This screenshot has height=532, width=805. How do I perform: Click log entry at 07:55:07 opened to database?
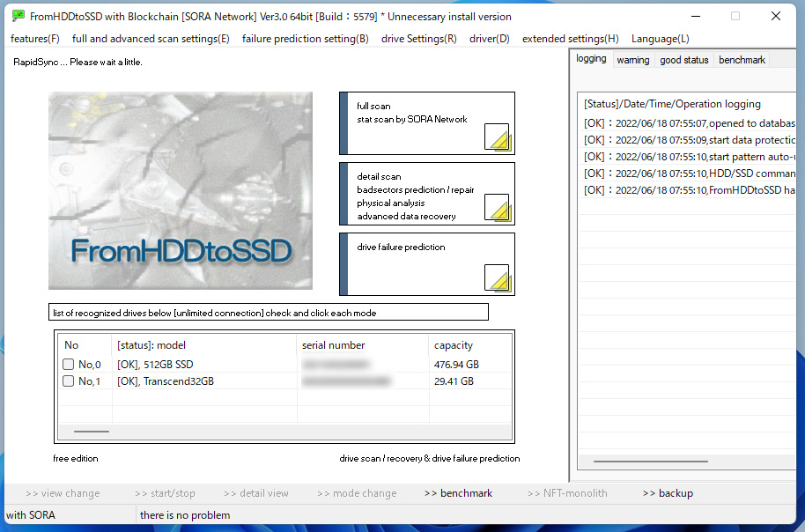coord(689,123)
